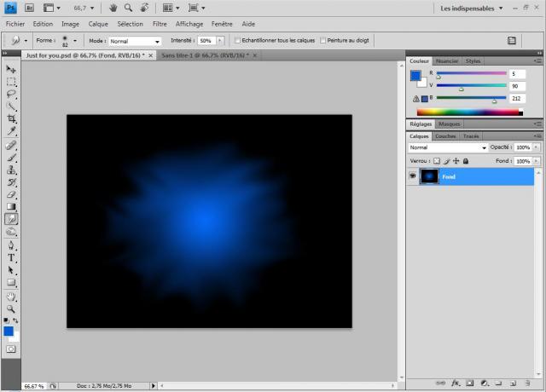Launch Bridge from application bar
The height and width of the screenshot is (392, 546).
tap(29, 8)
